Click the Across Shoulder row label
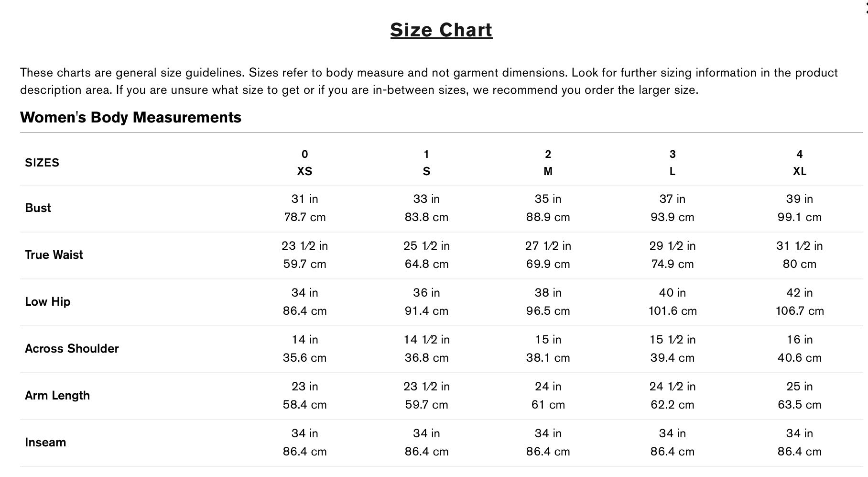Viewport: 868px width, 477px height. (72, 349)
